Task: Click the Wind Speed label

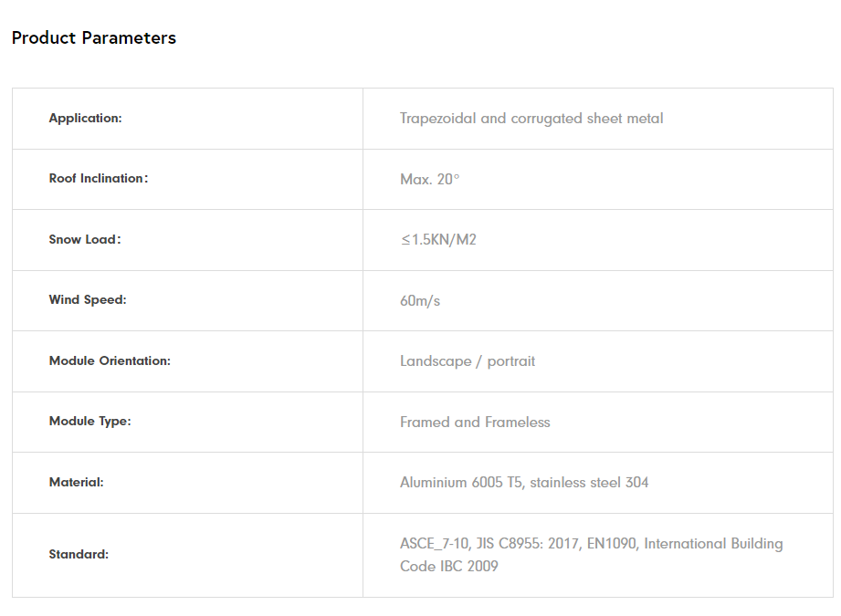Action: (x=88, y=300)
